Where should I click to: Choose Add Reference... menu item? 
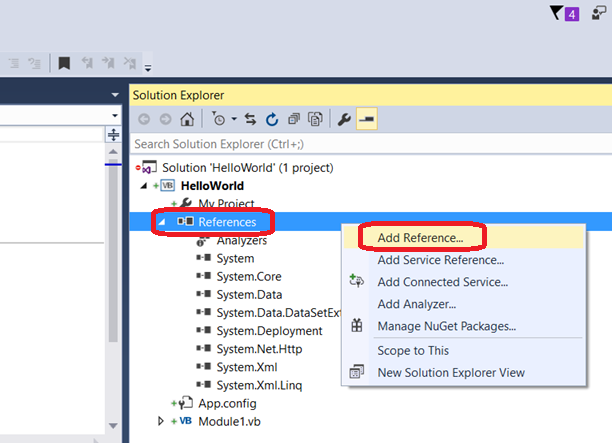click(464, 238)
